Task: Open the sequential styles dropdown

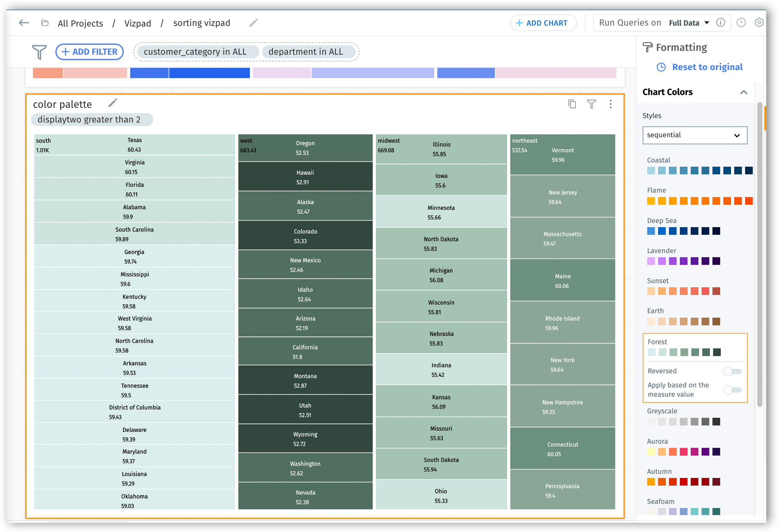Action: pyautogui.click(x=694, y=135)
